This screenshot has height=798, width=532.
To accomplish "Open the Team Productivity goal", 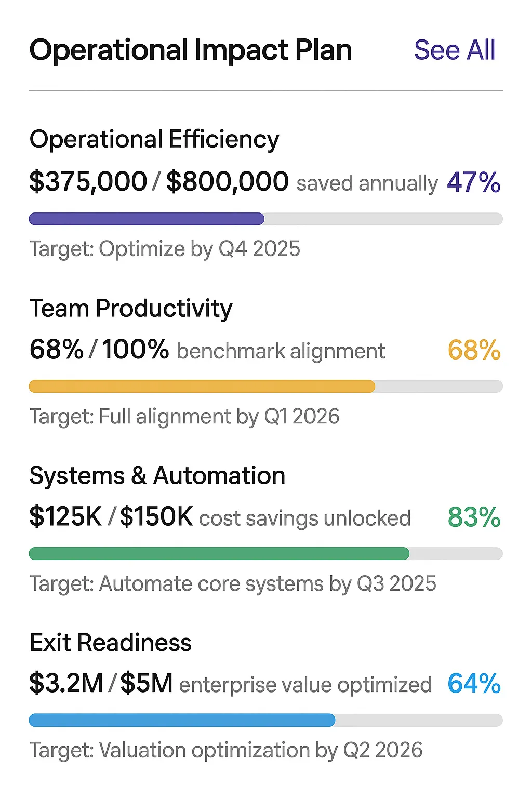I will pyautogui.click(x=131, y=309).
